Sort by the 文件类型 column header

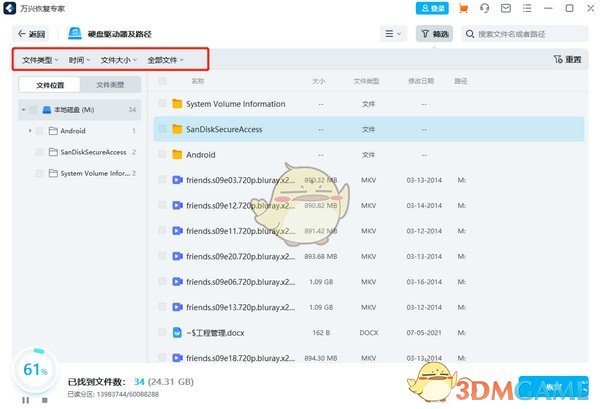(x=366, y=81)
